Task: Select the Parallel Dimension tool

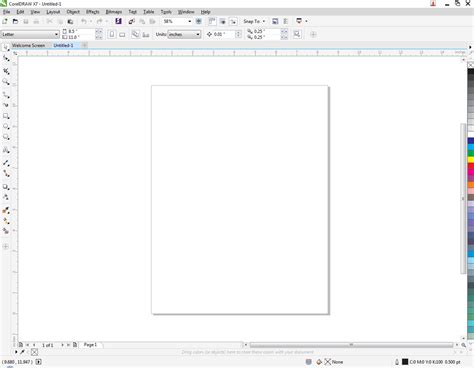Action: (6, 163)
